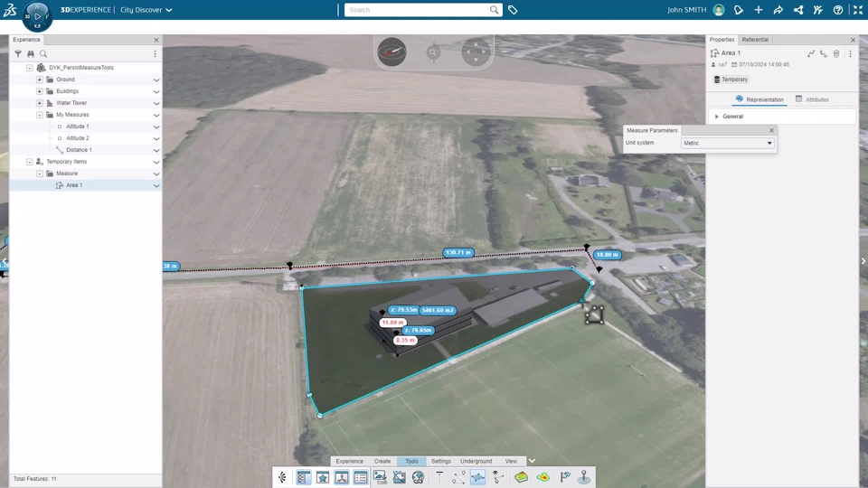Click the plus add icon in top bar
The height and width of the screenshot is (488, 868).
click(x=759, y=10)
